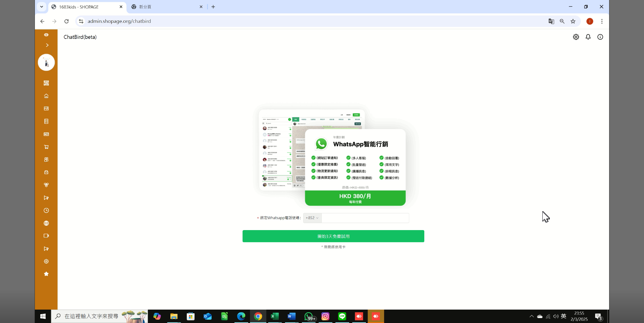Screen dimensions: 644x323
Task: Open Copilot from the taskbar
Action: [157, 316]
